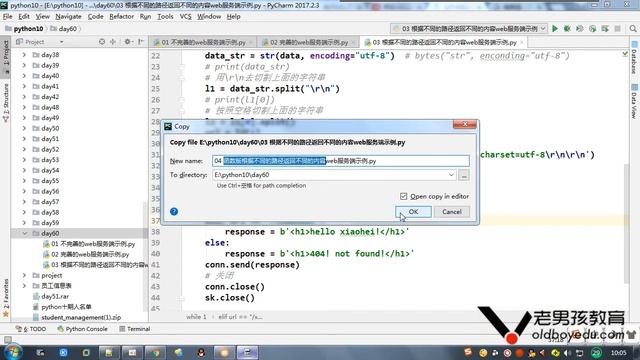Viewport: 640px width, 360px height.
Task: Run the current configuration with green play icon
Action: [x=555, y=29]
